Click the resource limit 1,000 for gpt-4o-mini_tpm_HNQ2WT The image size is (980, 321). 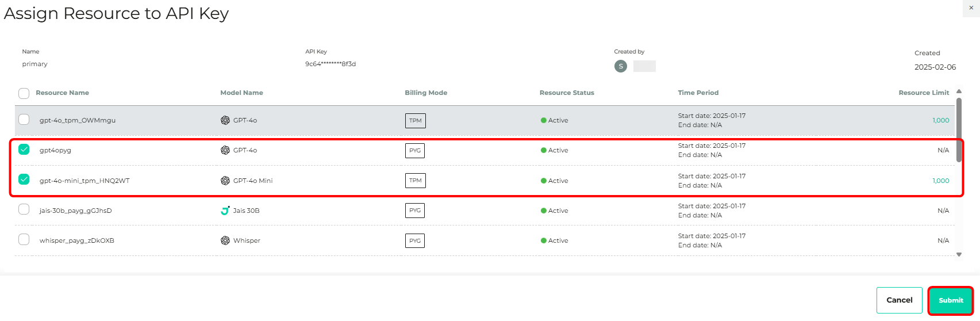[941, 181]
